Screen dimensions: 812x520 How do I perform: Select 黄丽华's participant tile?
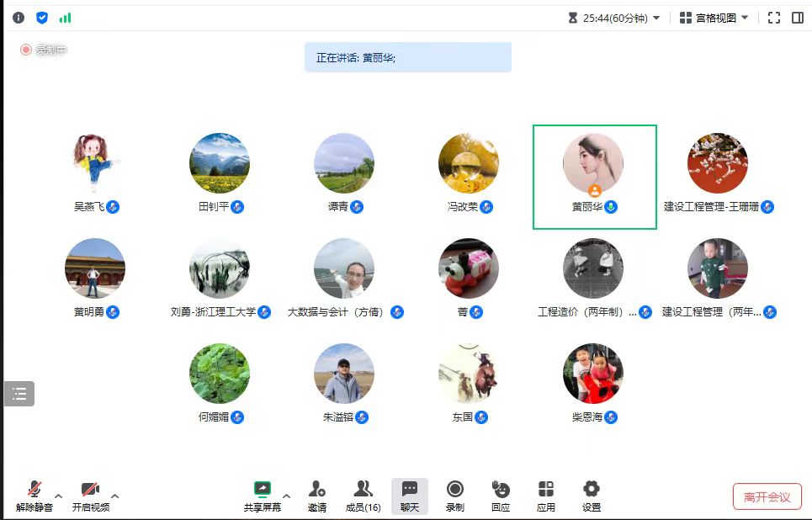tap(594, 177)
